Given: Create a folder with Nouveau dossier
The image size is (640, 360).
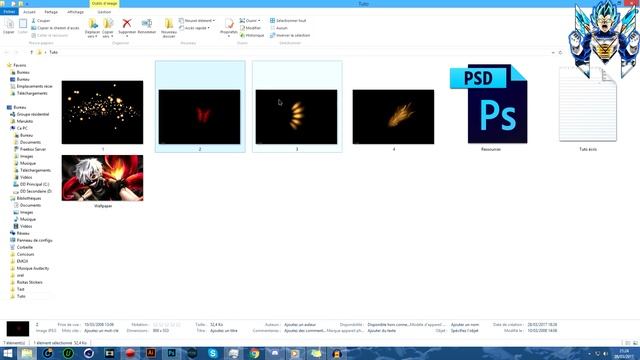Looking at the screenshot, I should pyautogui.click(x=169, y=28).
